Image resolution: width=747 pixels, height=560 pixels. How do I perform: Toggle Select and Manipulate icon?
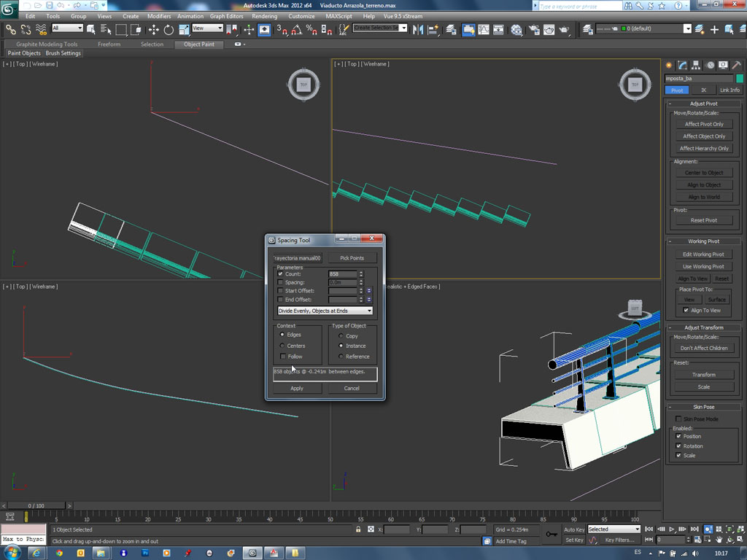click(249, 29)
